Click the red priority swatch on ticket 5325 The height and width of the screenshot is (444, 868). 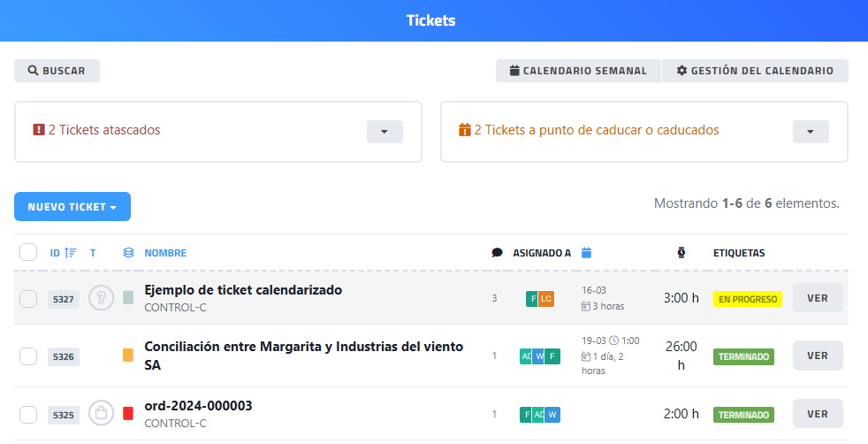[128, 413]
